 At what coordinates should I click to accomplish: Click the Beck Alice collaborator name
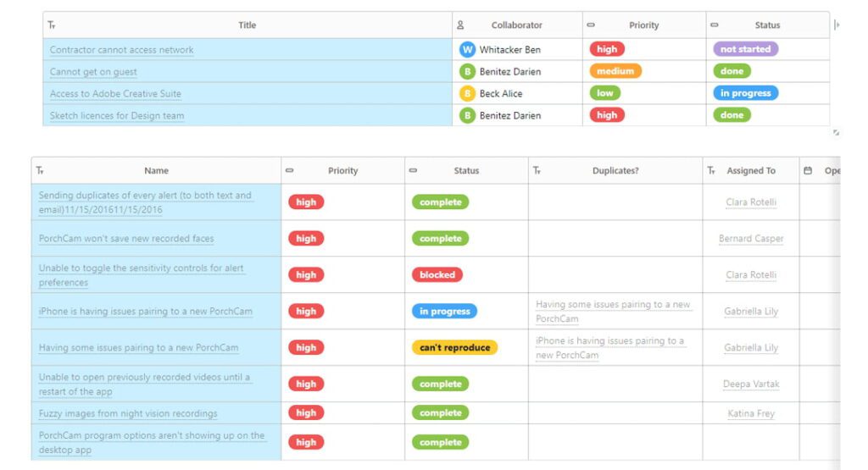[501, 93]
